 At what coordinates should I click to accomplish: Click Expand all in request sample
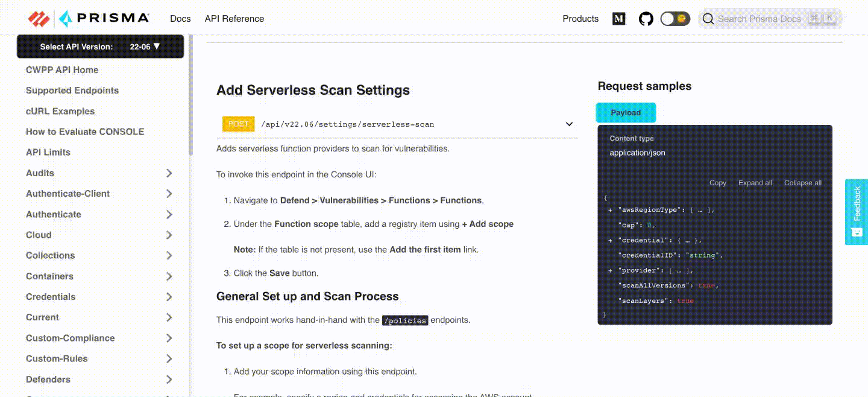755,183
